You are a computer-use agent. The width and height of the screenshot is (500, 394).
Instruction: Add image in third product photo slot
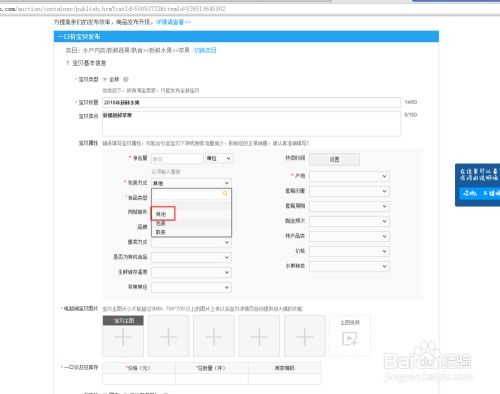(214, 336)
